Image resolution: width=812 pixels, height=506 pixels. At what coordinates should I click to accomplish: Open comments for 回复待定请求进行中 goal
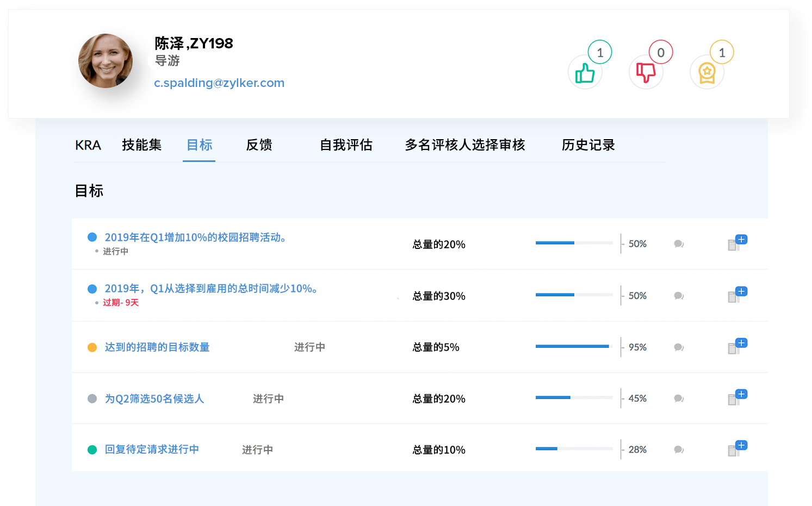[x=679, y=449]
